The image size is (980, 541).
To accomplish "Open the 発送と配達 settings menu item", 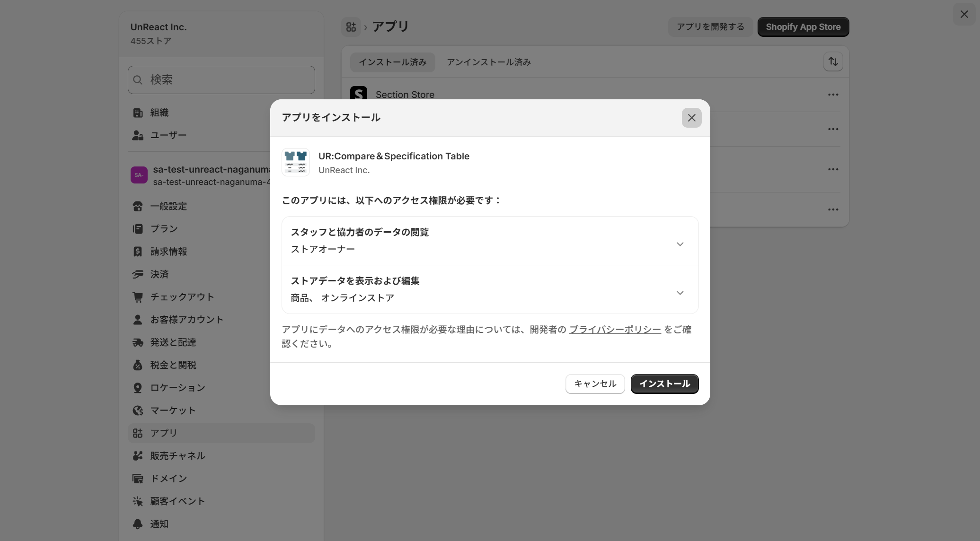I will [x=221, y=342].
